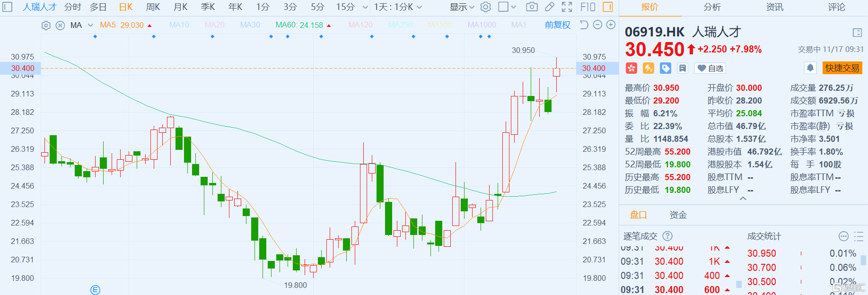868x295 pixels.
Task: Reset chart view with undo arrow
Action: coord(584,25)
